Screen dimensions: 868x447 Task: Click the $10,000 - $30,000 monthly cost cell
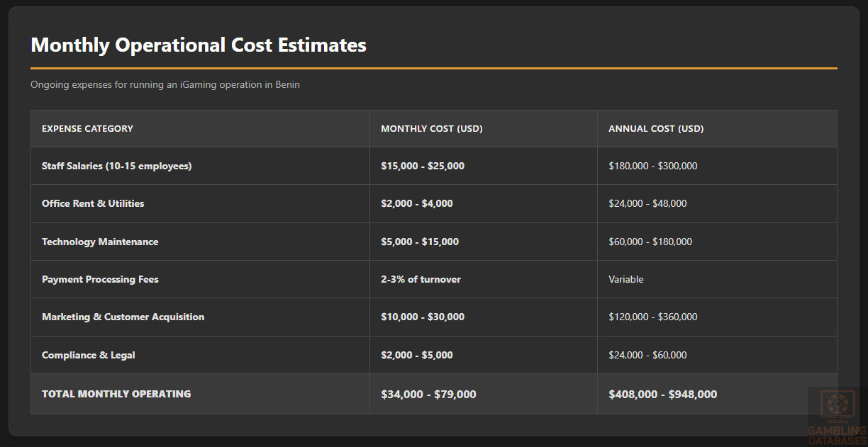tap(423, 317)
